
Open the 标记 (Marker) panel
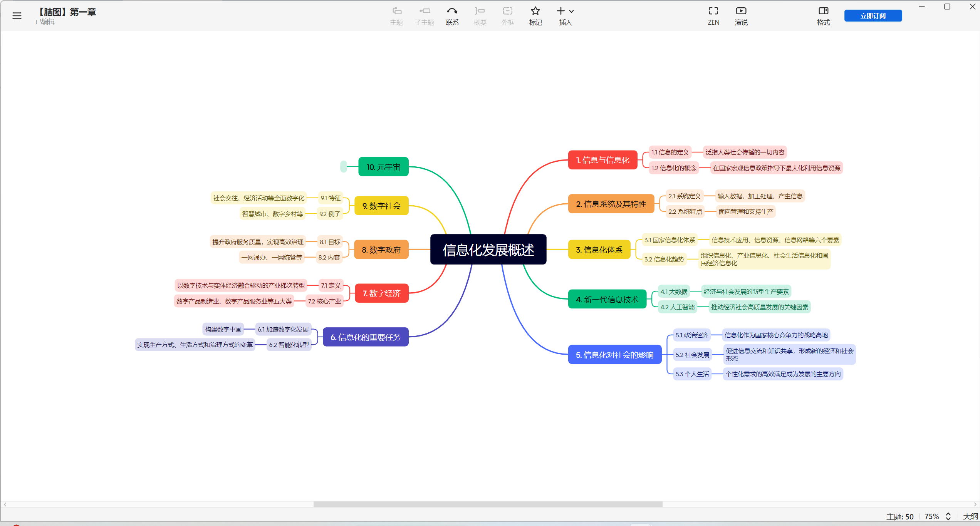[x=535, y=15]
